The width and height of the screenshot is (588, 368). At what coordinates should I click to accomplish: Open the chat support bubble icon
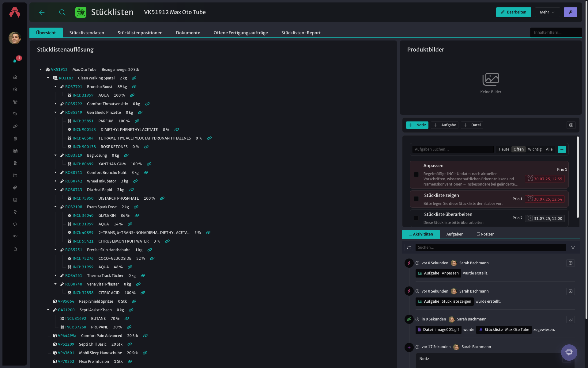(x=569, y=352)
